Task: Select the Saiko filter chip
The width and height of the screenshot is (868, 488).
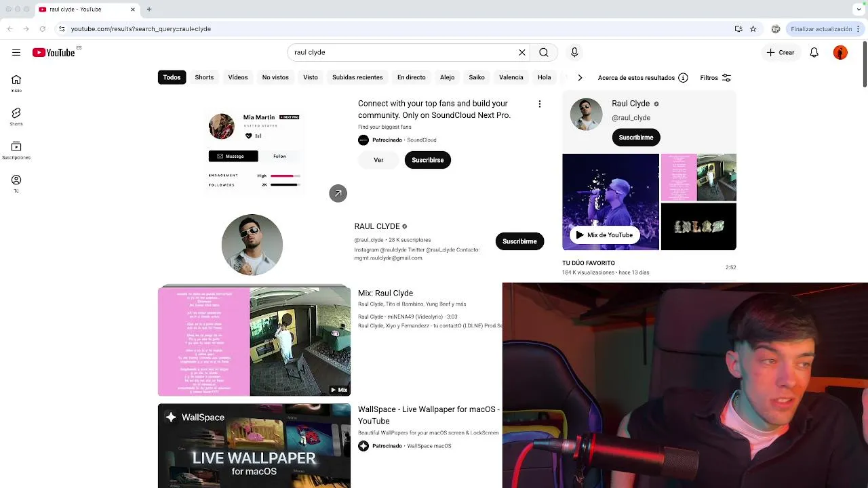Action: click(x=477, y=77)
